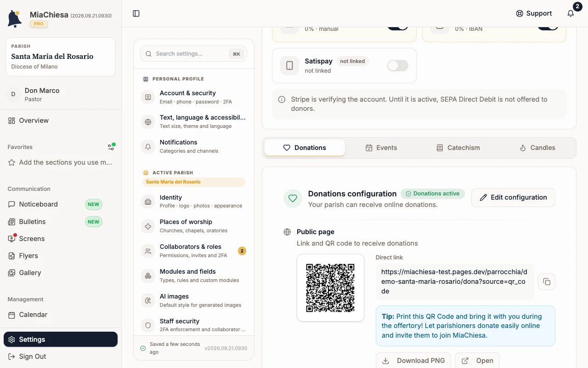Screen dimensions: 588x368
Task: Click the Support link
Action: [x=534, y=13]
